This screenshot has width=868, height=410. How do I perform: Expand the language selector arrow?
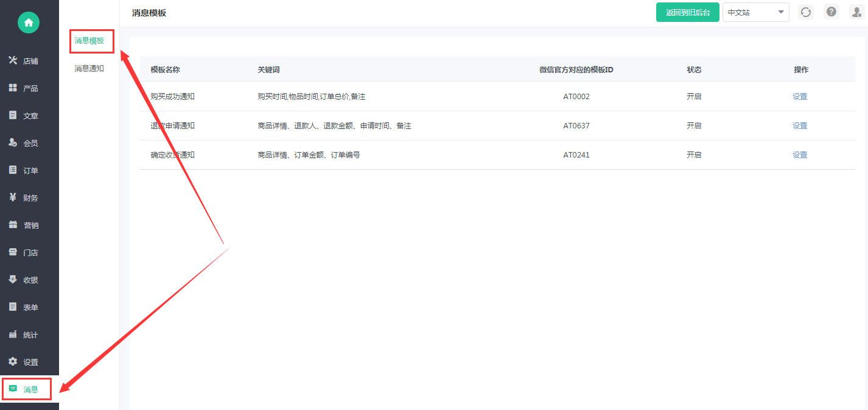[x=781, y=12]
